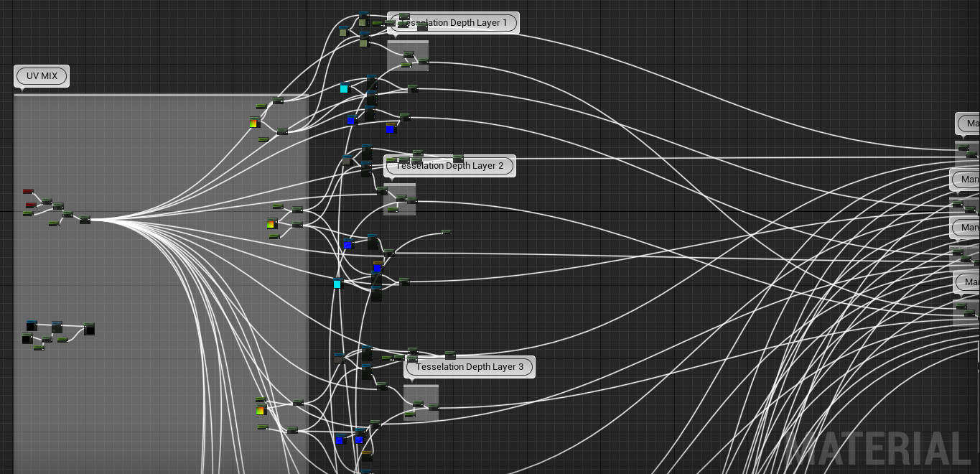
Task: Select the gray comment box under Layer 3 label
Action: tap(421, 402)
